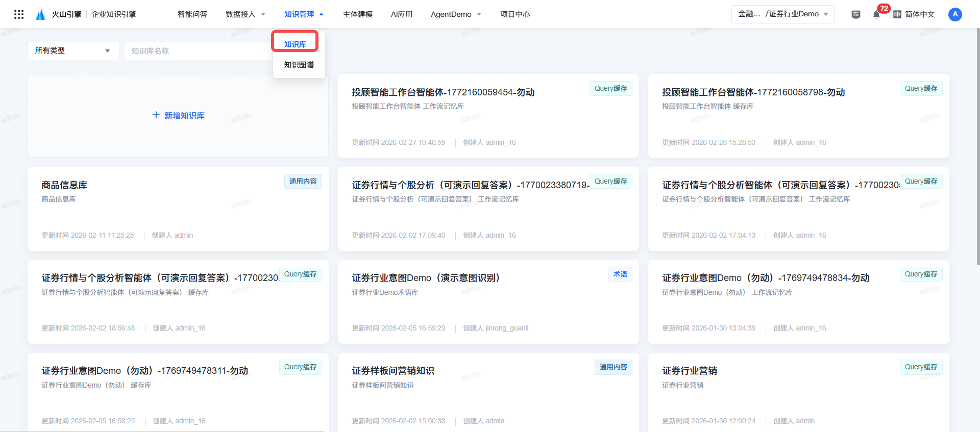This screenshot has height=432, width=980.
Task: Select 知识库 in the dropdown menu
Action: [x=295, y=44]
